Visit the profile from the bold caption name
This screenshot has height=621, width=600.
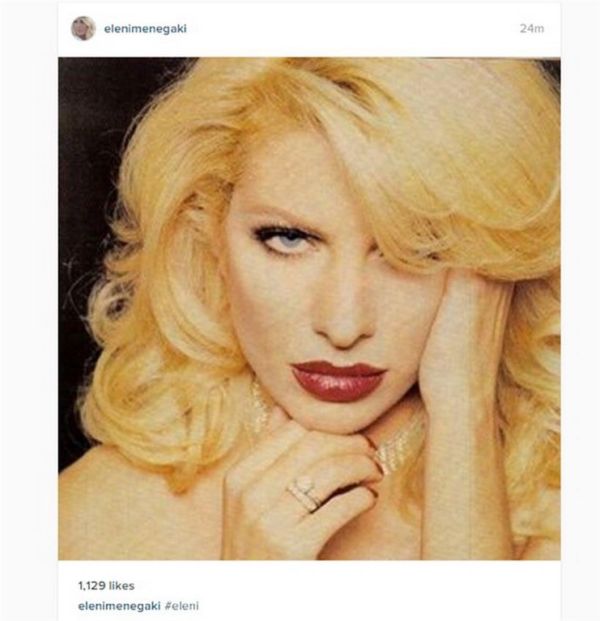pyautogui.click(x=119, y=606)
